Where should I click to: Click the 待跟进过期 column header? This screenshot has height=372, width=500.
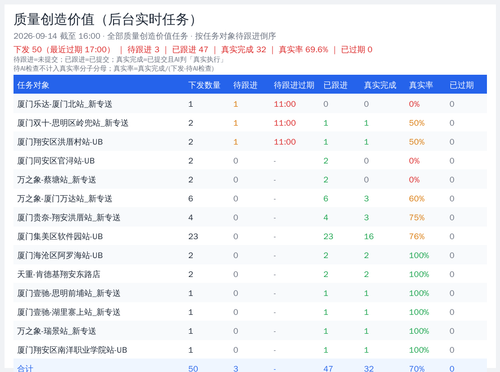(294, 85)
